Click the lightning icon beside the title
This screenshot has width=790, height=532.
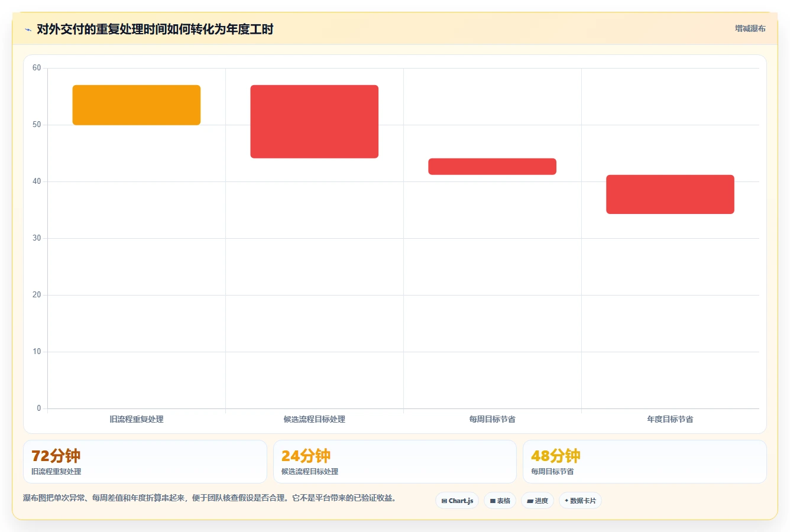[28, 30]
